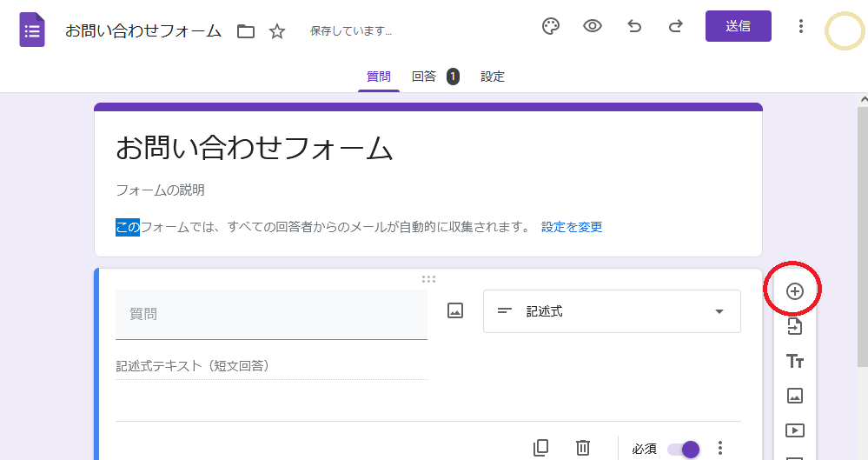Image resolution: width=868 pixels, height=460 pixels.
Task: Add a new question with the plus icon
Action: tap(795, 291)
